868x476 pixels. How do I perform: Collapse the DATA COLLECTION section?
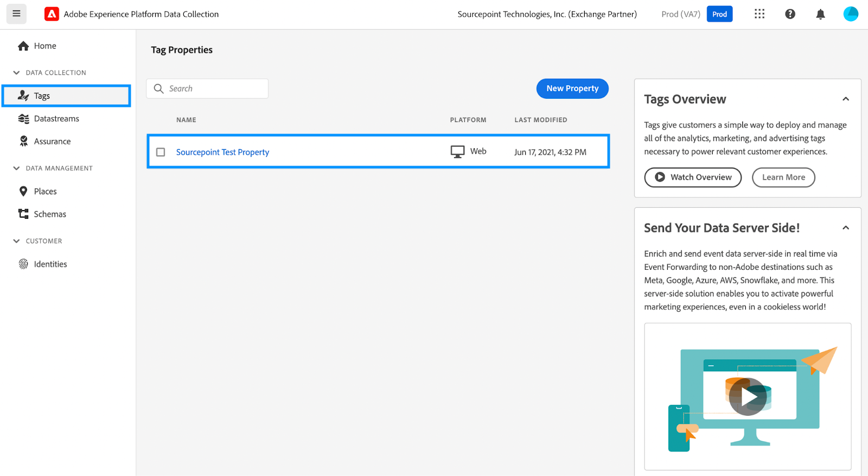coord(16,72)
